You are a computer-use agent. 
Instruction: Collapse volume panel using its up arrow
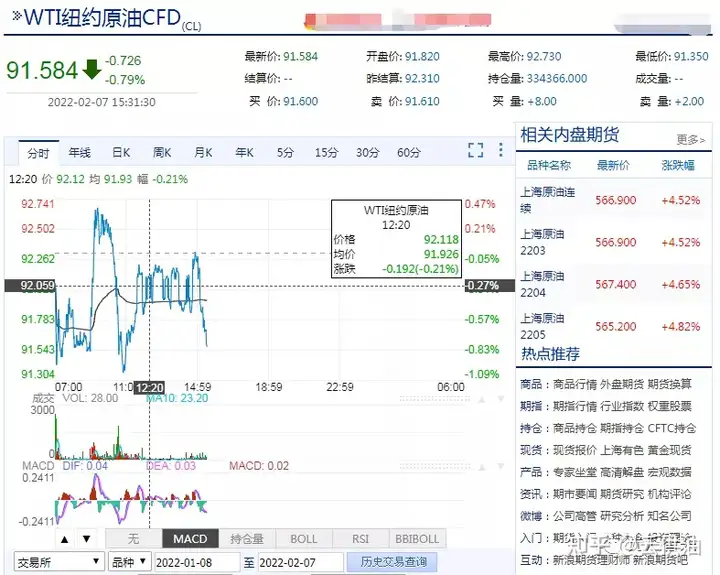click(x=482, y=400)
